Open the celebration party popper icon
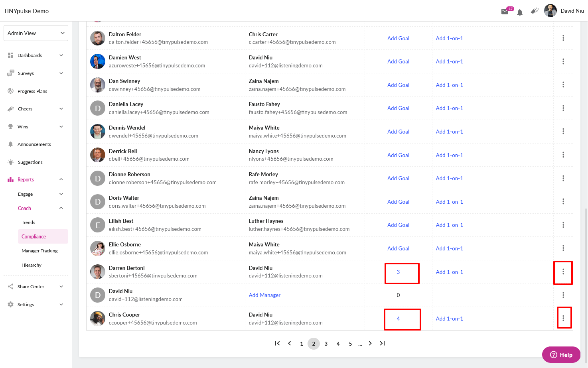The height and width of the screenshot is (368, 588). tap(535, 11)
